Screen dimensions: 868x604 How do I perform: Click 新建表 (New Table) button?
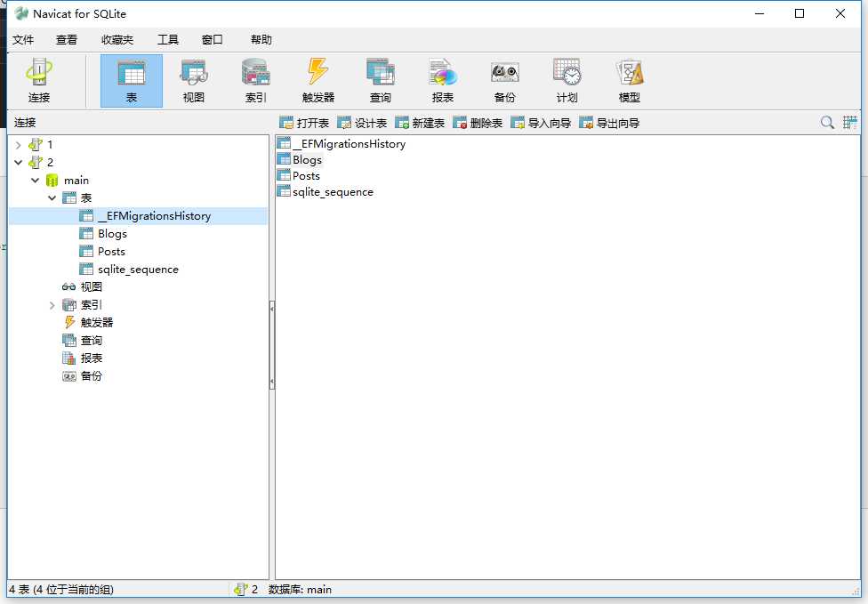[x=420, y=123]
